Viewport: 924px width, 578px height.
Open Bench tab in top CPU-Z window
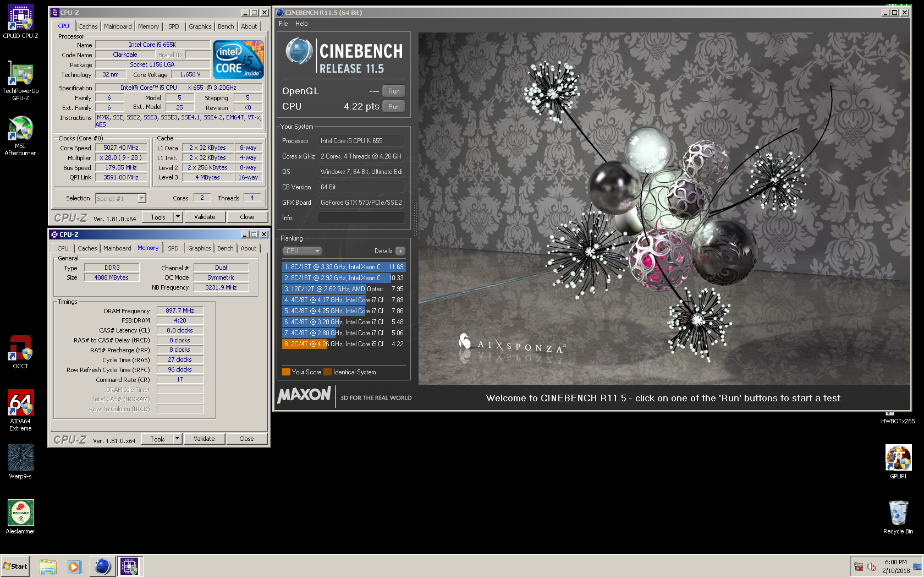[226, 26]
